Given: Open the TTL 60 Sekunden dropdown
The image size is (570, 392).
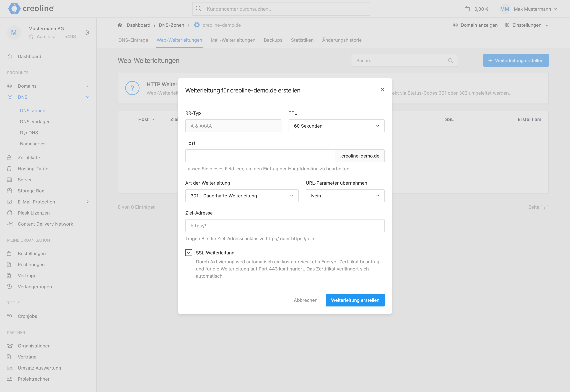Looking at the screenshot, I should tap(336, 126).
